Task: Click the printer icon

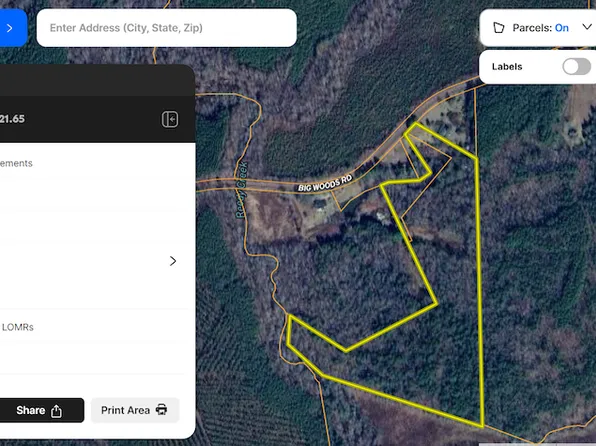Action: pyautogui.click(x=162, y=409)
